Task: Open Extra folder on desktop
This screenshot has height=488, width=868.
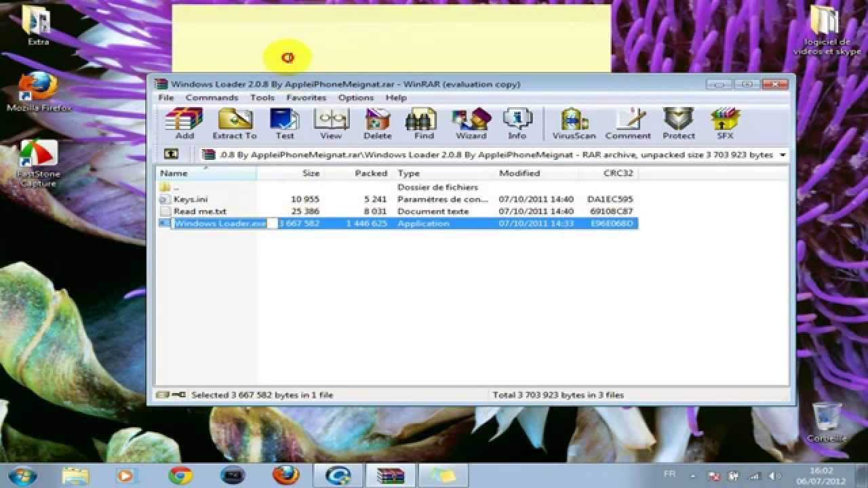Action: pos(38,26)
